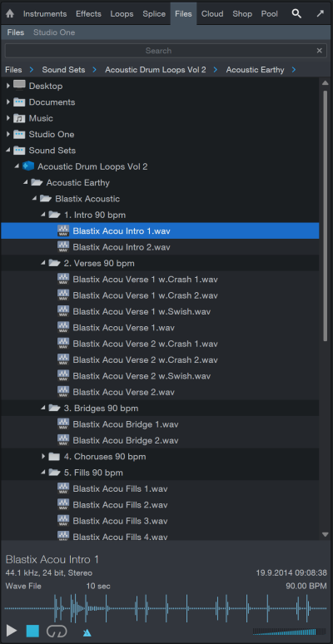This screenshot has height=644, width=333.
Task: Click the Home icon in browser tabs
Action: point(10,13)
